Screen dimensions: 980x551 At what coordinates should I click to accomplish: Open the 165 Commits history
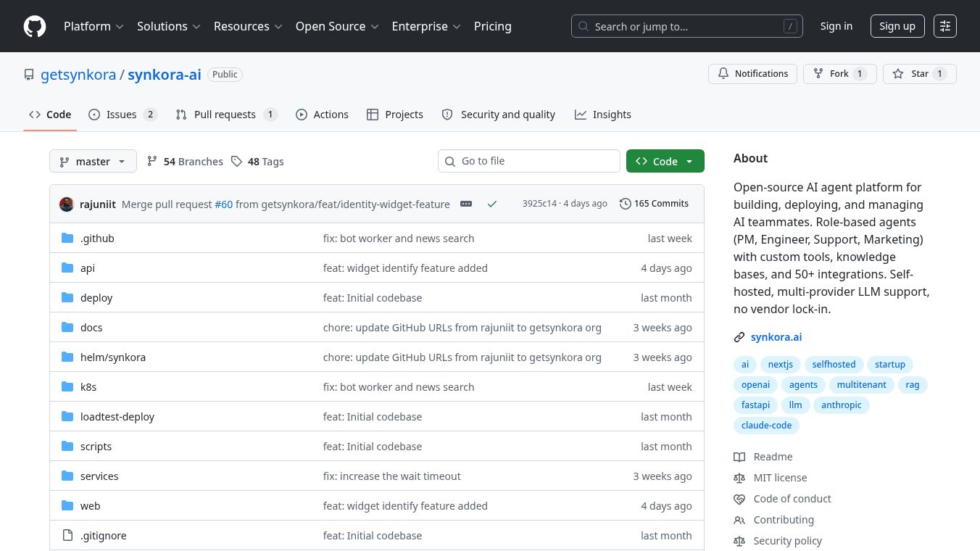click(x=654, y=204)
